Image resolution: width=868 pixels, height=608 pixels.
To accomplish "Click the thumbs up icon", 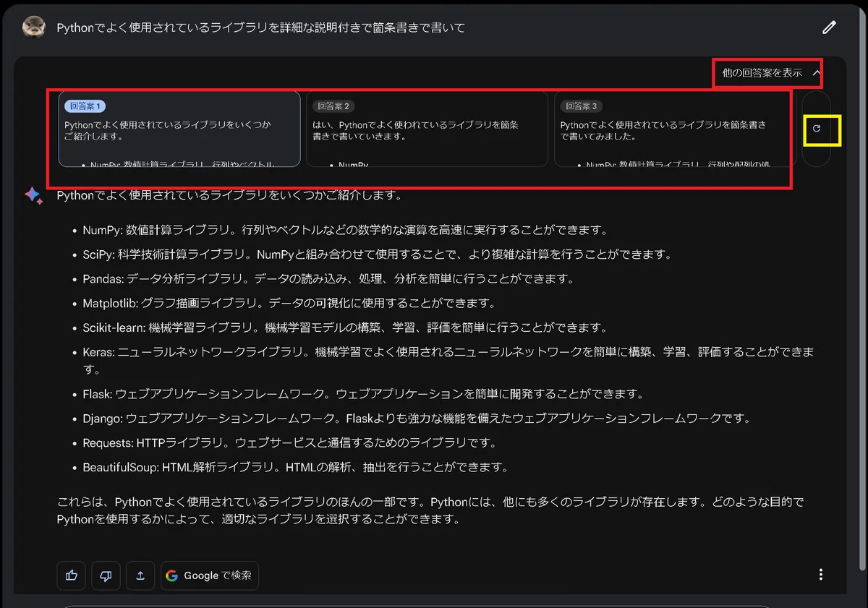I will (72, 575).
